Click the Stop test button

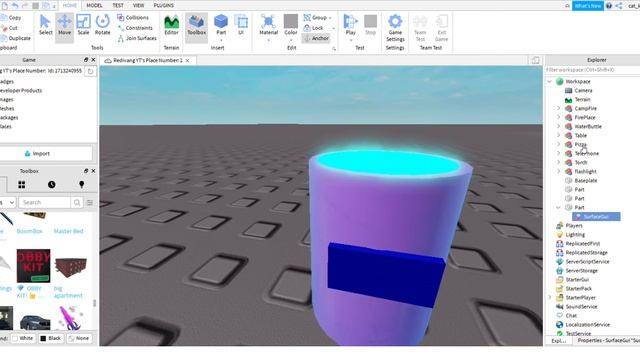click(370, 25)
